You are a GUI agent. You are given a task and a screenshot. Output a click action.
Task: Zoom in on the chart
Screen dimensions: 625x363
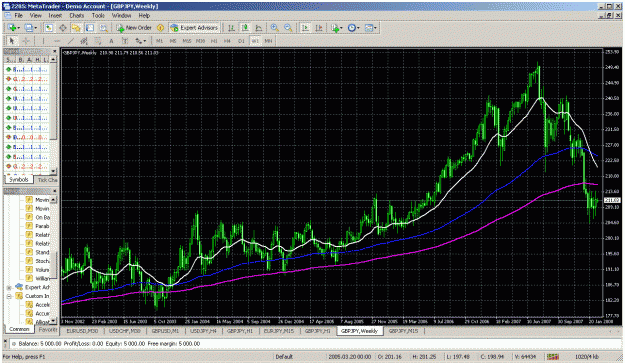coord(275,27)
